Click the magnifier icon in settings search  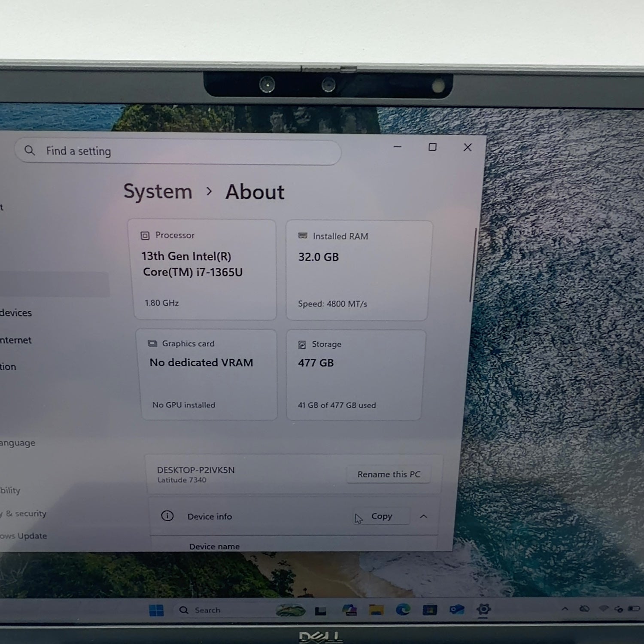(x=30, y=150)
